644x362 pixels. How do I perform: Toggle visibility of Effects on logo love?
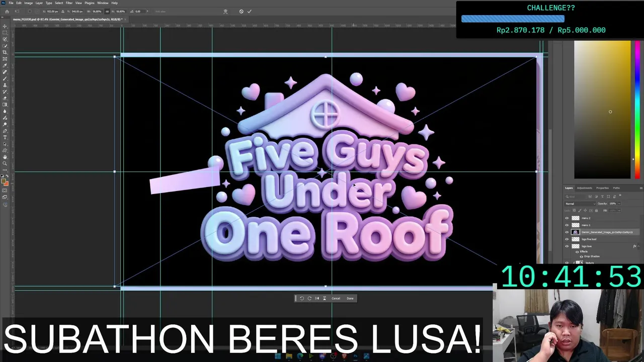point(577,251)
